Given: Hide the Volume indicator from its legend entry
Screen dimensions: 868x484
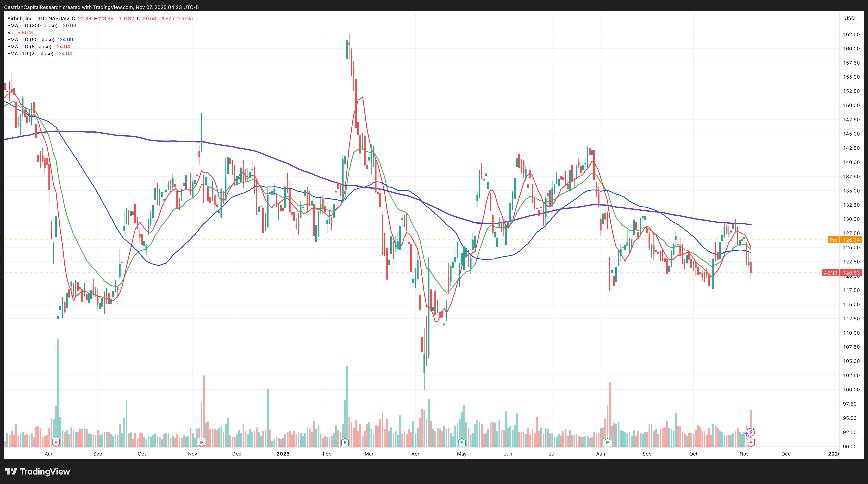Looking at the screenshot, I should (x=11, y=32).
